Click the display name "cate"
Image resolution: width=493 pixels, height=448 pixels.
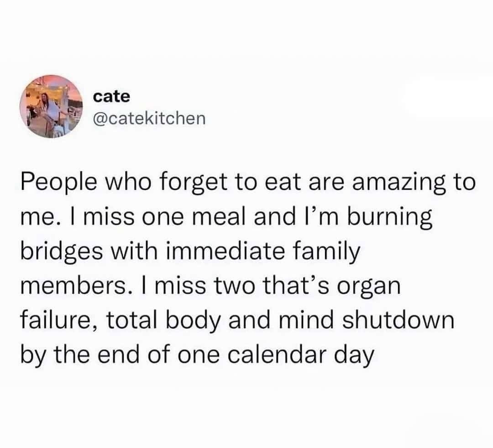111,96
